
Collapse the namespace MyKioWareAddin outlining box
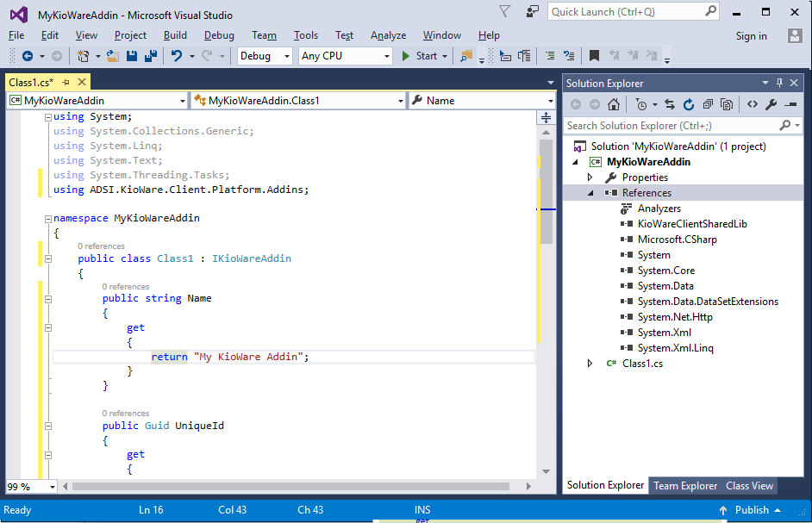point(48,219)
